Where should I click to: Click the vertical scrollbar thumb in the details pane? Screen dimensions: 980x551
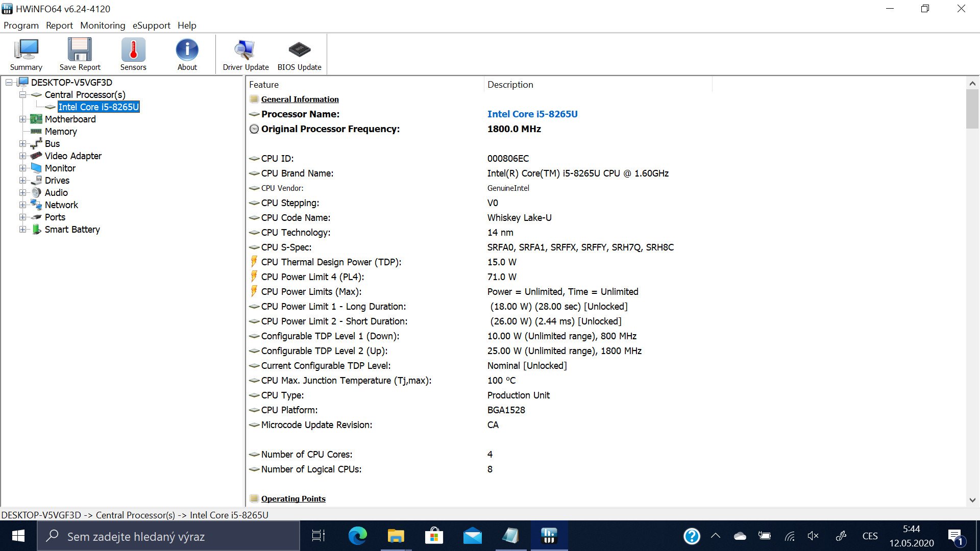pos(972,109)
